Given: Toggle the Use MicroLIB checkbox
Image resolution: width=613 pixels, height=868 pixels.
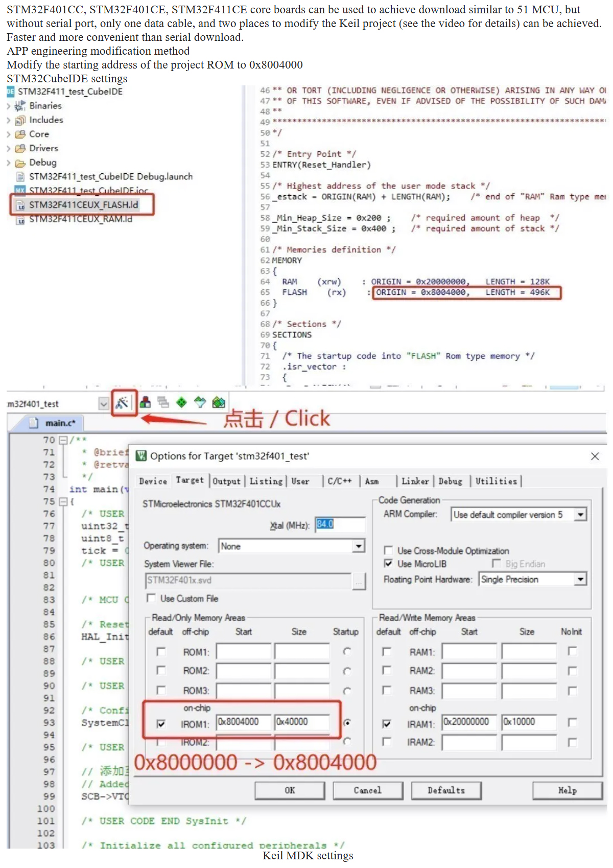Looking at the screenshot, I should click(388, 563).
